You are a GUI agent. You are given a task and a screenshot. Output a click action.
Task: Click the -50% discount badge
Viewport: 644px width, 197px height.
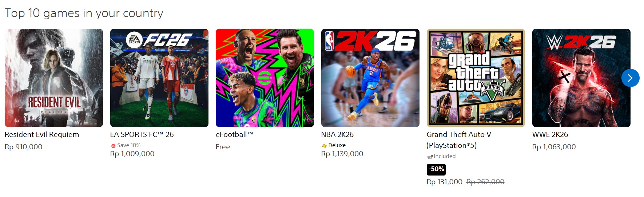(436, 169)
